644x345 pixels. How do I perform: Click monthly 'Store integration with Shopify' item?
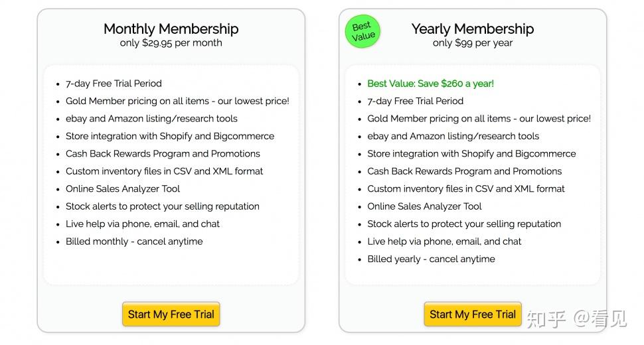(170, 136)
